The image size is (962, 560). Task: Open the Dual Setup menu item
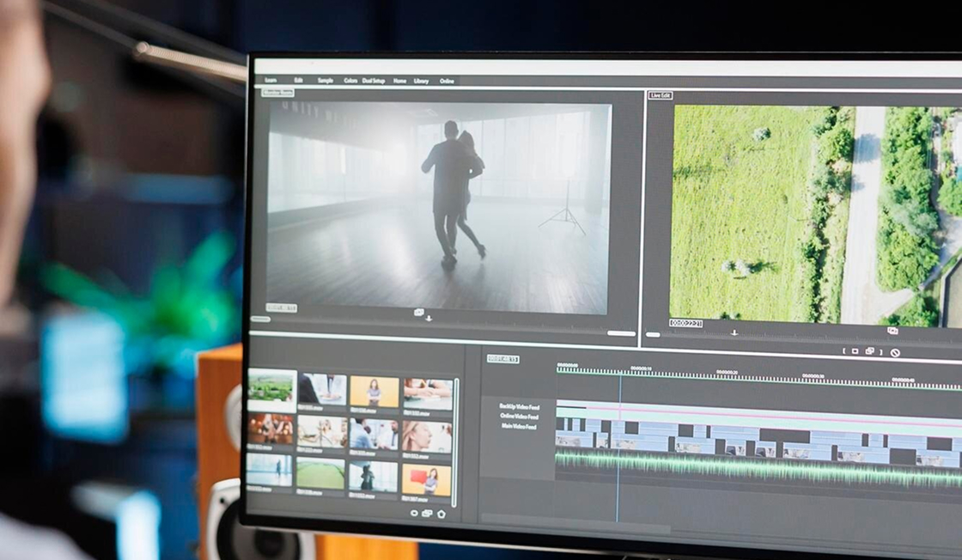374,81
